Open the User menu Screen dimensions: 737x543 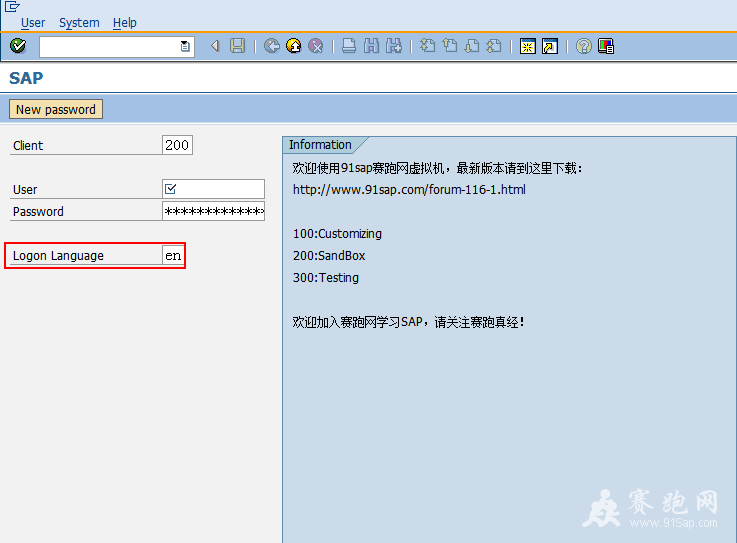pos(33,23)
